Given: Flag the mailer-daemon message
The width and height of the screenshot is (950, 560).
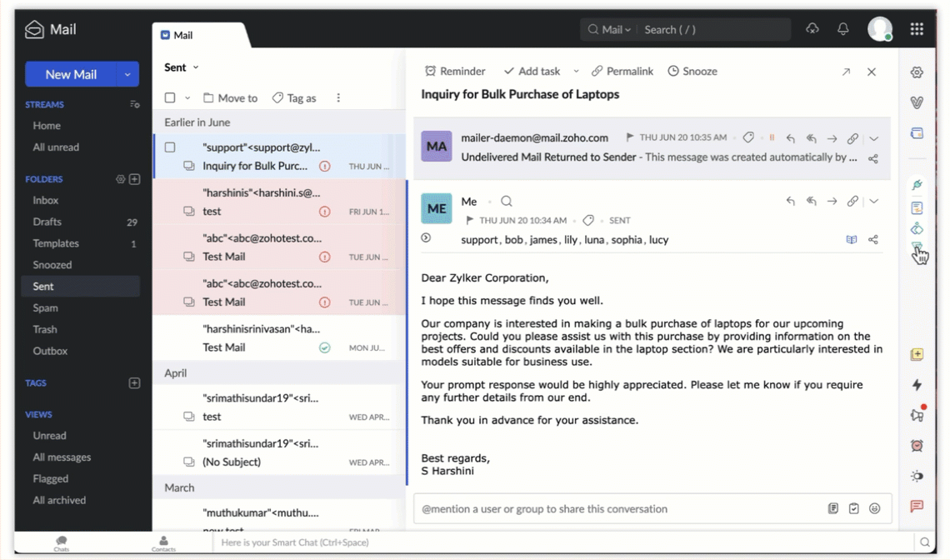Looking at the screenshot, I should tap(629, 137).
